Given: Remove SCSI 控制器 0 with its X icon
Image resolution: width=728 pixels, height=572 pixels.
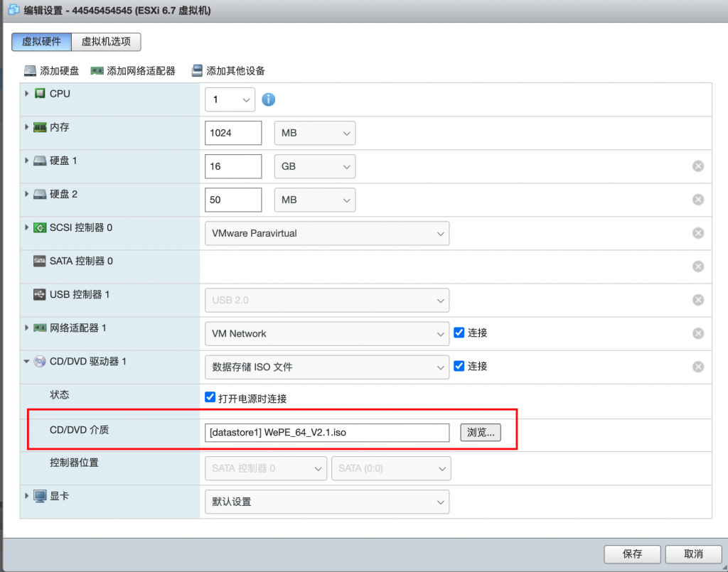Looking at the screenshot, I should pos(698,233).
